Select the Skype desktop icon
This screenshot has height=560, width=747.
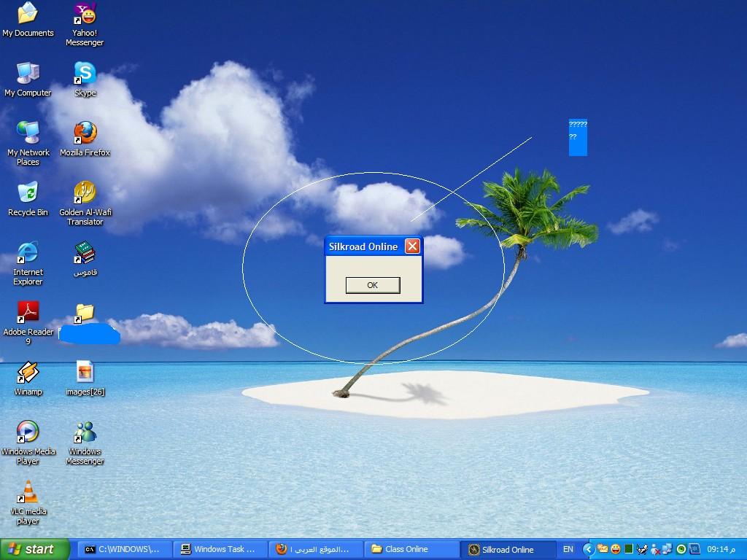coord(85,74)
